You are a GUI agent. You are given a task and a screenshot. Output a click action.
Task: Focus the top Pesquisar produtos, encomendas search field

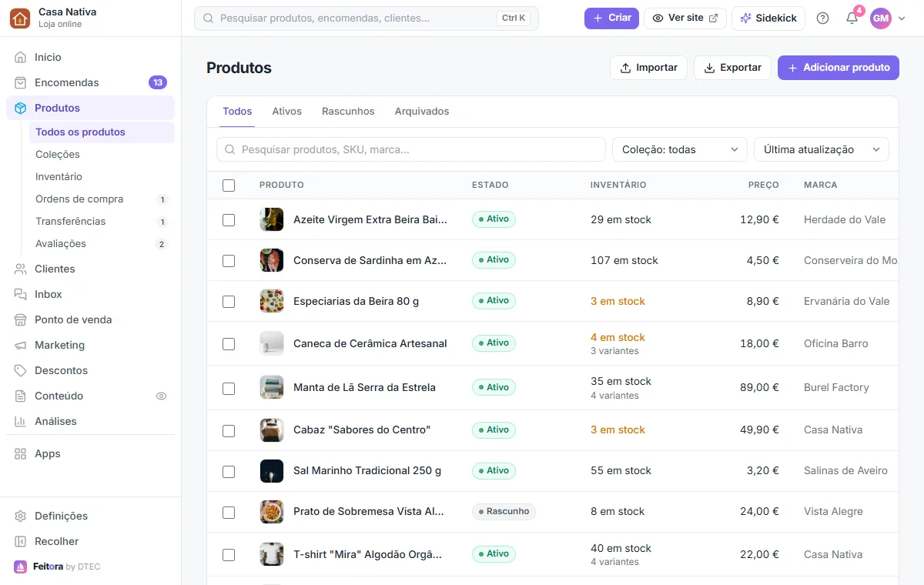[x=367, y=18]
